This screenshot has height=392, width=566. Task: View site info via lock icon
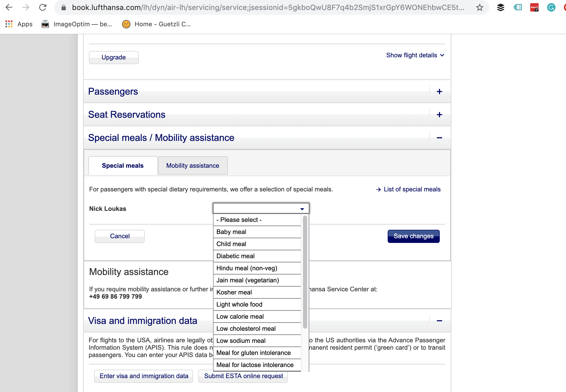(x=63, y=8)
